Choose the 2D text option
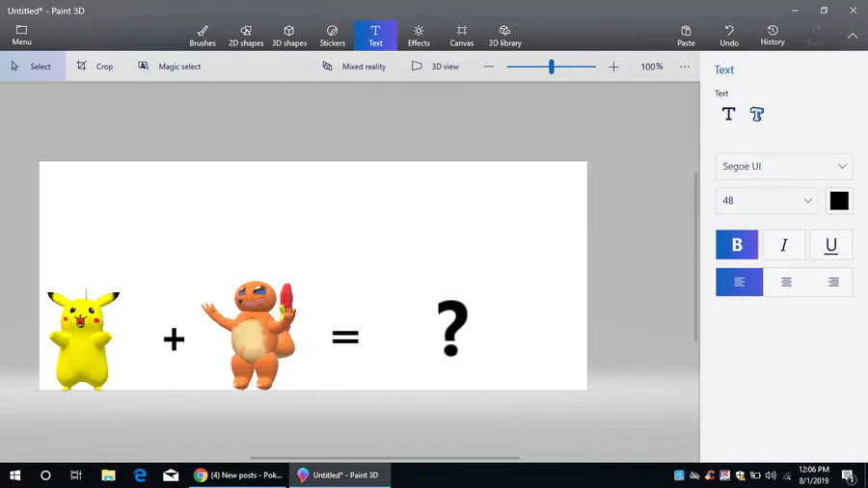 728,114
